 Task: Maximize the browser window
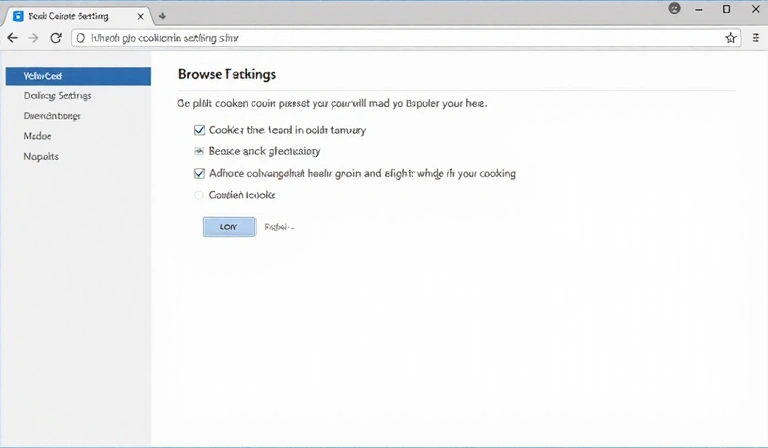click(727, 9)
